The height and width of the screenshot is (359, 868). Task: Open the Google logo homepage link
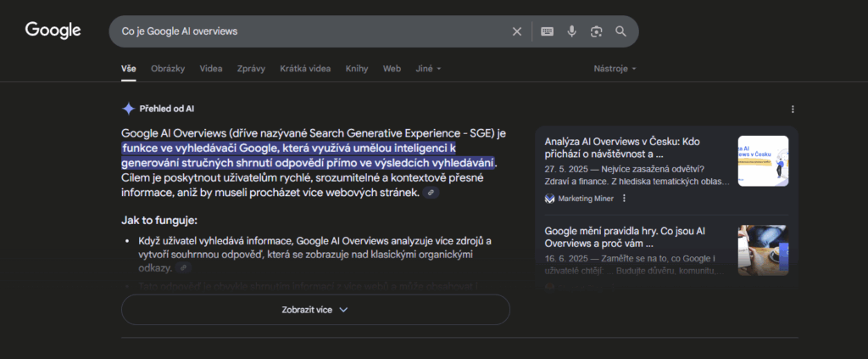click(x=53, y=31)
